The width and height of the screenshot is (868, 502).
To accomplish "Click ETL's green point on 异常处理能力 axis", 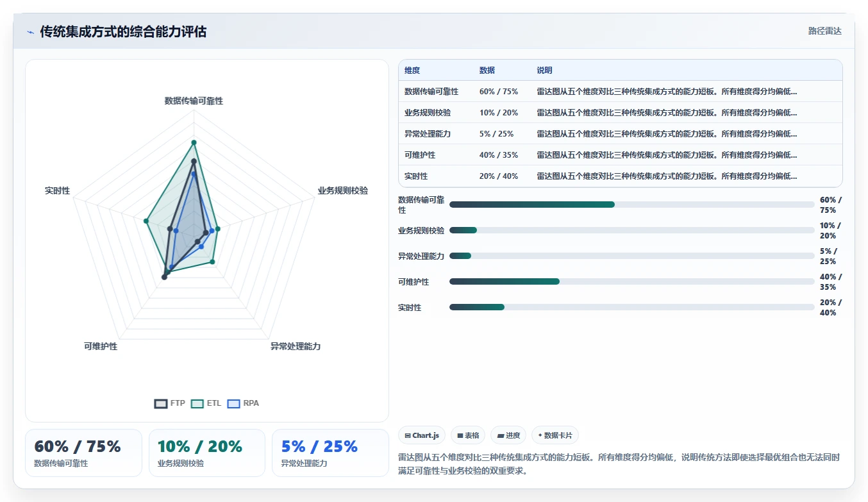I will coord(212,262).
